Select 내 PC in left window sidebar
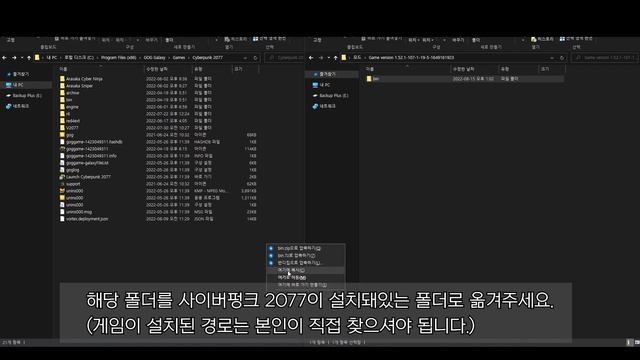The image size is (640, 360). 18,85
